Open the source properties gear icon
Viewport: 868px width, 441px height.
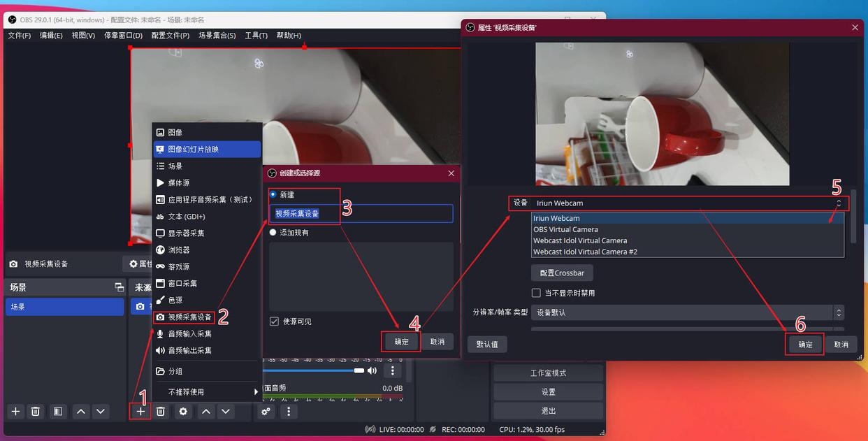(182, 412)
